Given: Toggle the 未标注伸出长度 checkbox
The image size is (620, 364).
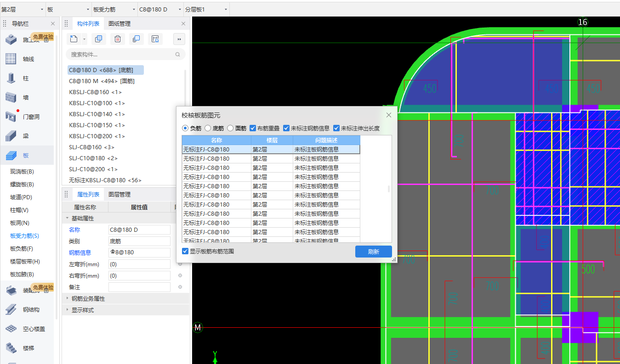Looking at the screenshot, I should [x=336, y=128].
